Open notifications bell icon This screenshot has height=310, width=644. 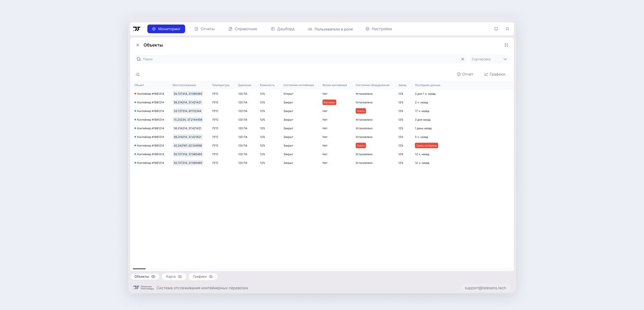point(496,29)
